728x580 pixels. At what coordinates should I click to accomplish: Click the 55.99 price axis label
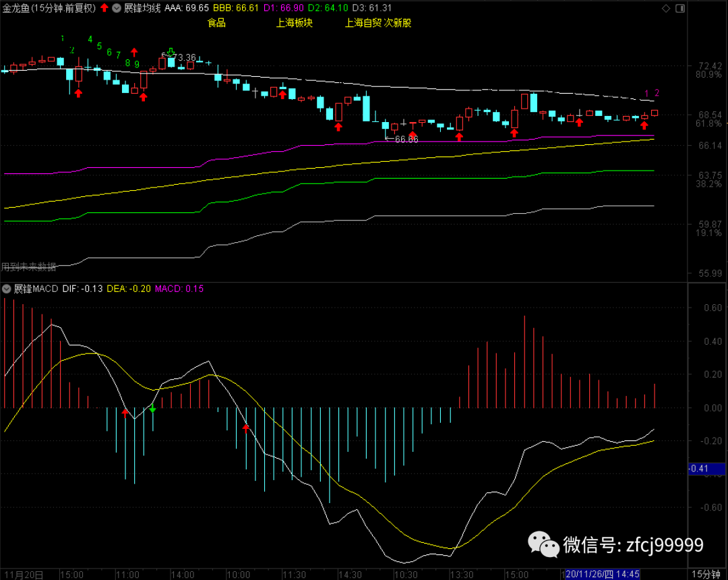[710, 274]
